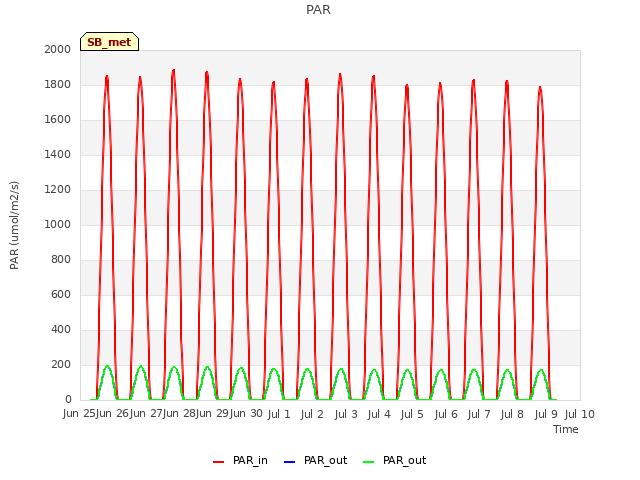Click the Jul 5 x-axis date label

[412, 414]
